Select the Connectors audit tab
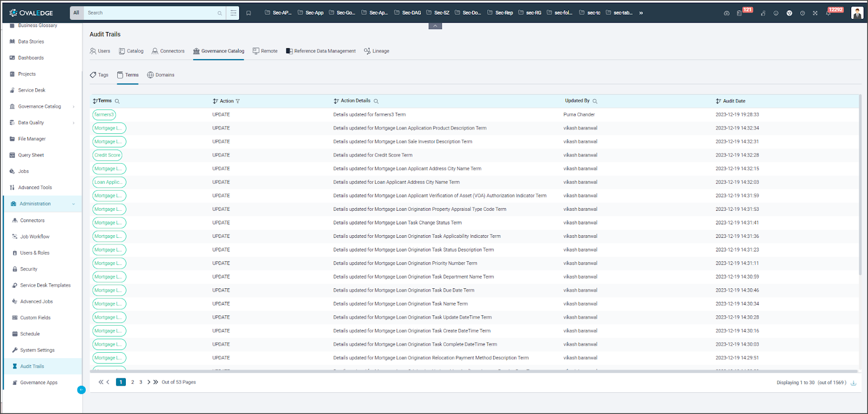This screenshot has width=868, height=414. 168,51
